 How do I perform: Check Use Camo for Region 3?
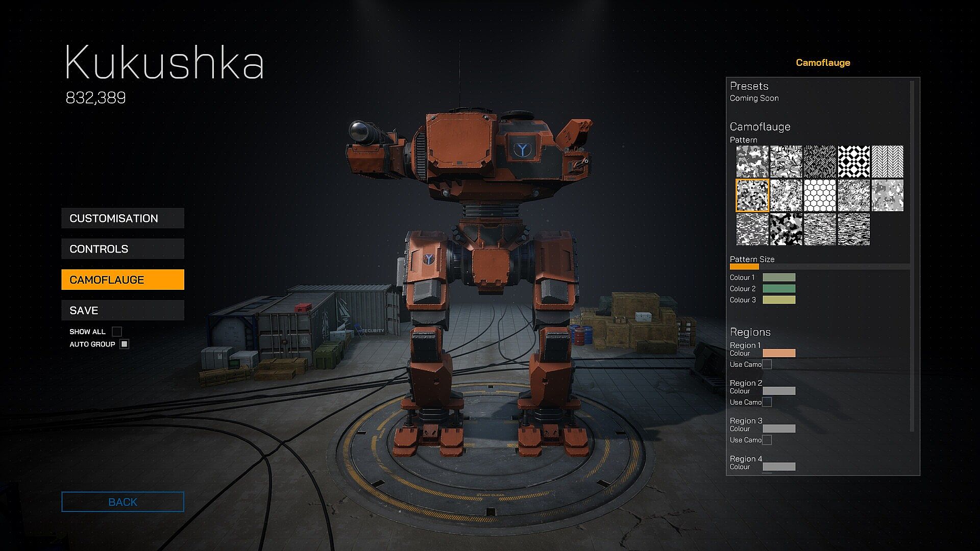pyautogui.click(x=767, y=440)
